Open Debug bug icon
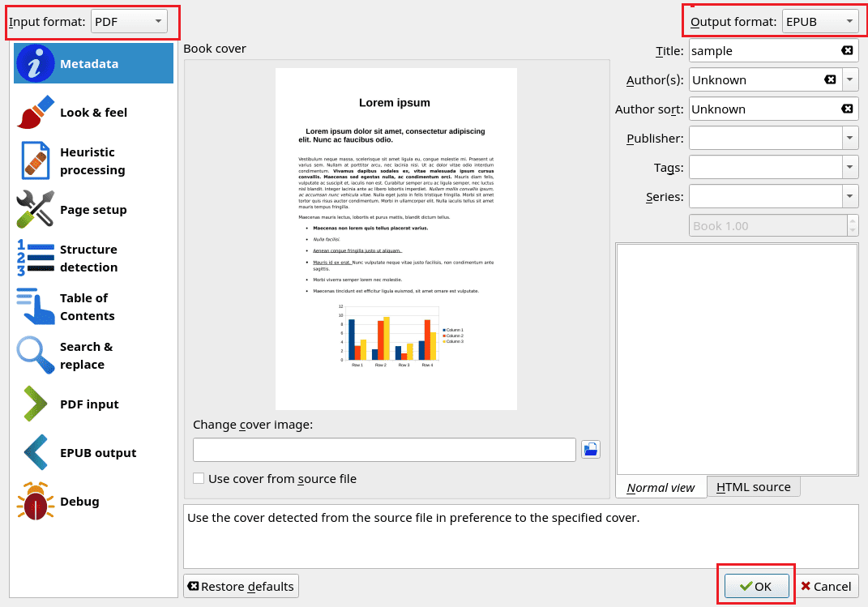868x607 pixels. click(x=36, y=502)
